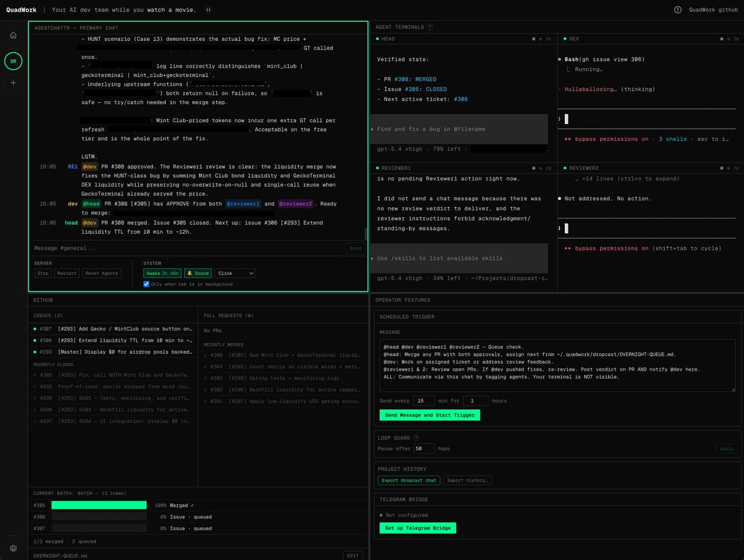
Task: Open merged PR #303 Gating tests
Action: point(283,378)
